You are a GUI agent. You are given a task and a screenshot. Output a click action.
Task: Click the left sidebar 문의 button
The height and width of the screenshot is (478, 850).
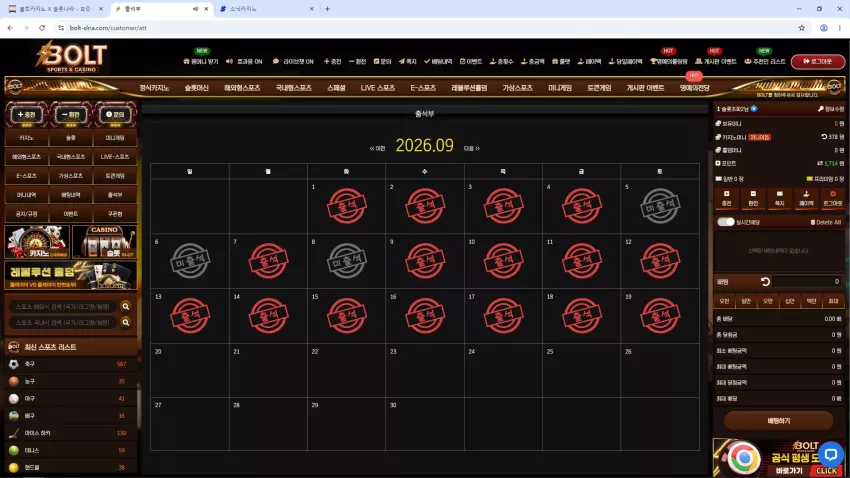point(115,114)
